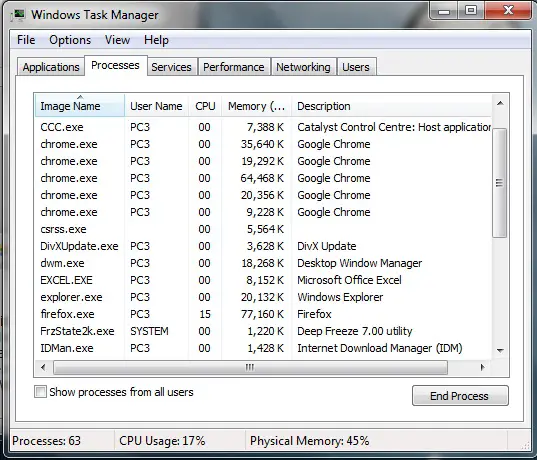
Task: Click the Processes: 63 status entry
Action: pos(46,440)
